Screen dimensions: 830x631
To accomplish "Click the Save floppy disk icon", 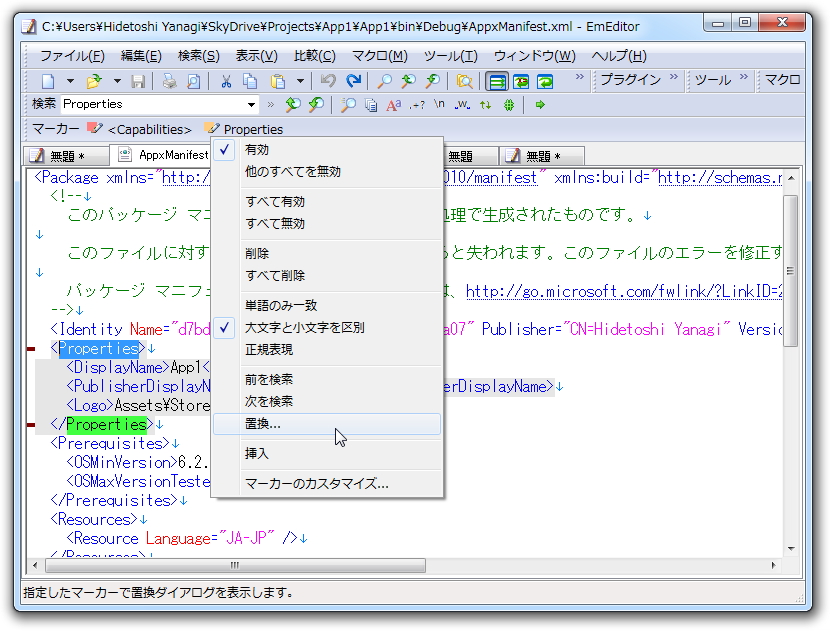I will [138, 82].
